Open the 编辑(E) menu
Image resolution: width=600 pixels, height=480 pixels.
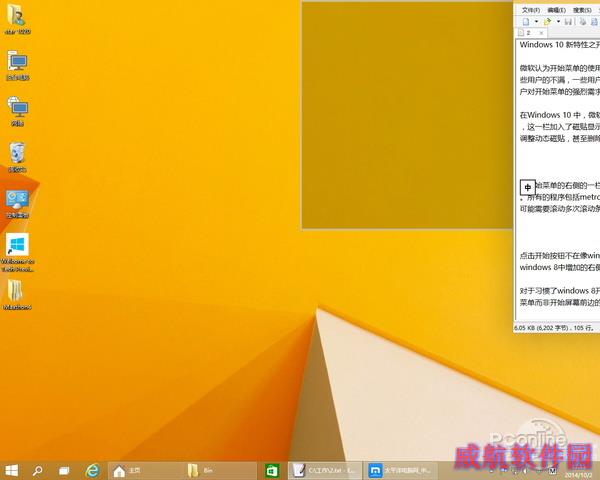click(555, 9)
